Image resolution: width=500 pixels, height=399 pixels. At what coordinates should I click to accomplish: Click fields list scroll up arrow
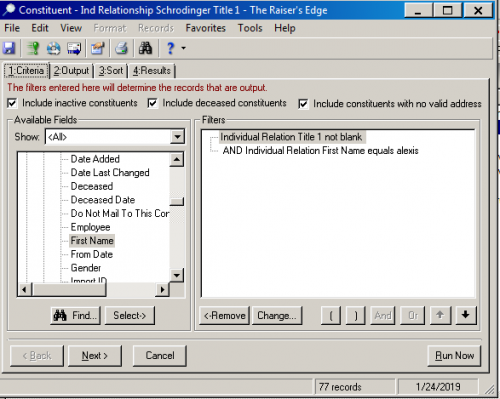[177, 160]
